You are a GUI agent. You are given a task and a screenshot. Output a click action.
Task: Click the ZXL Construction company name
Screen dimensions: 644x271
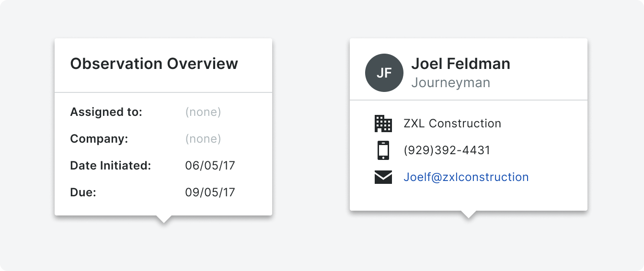click(452, 124)
